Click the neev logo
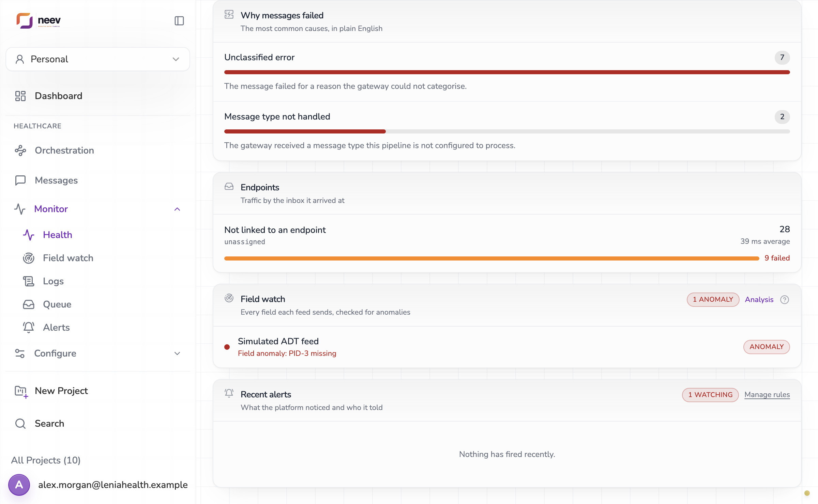 [39, 21]
